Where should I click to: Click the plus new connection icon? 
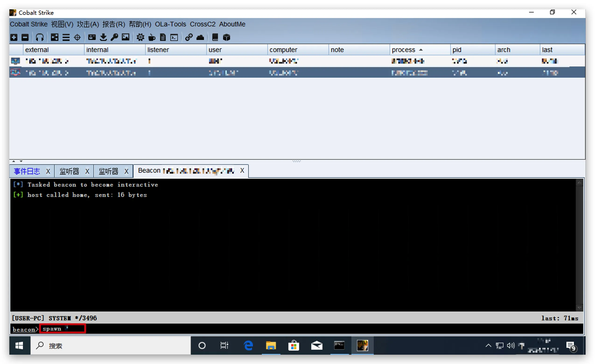point(14,37)
